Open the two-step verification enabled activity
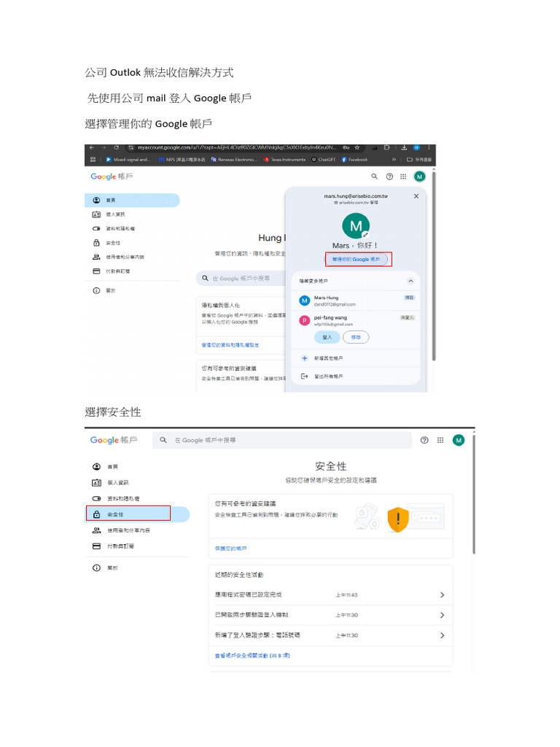 tap(330, 615)
